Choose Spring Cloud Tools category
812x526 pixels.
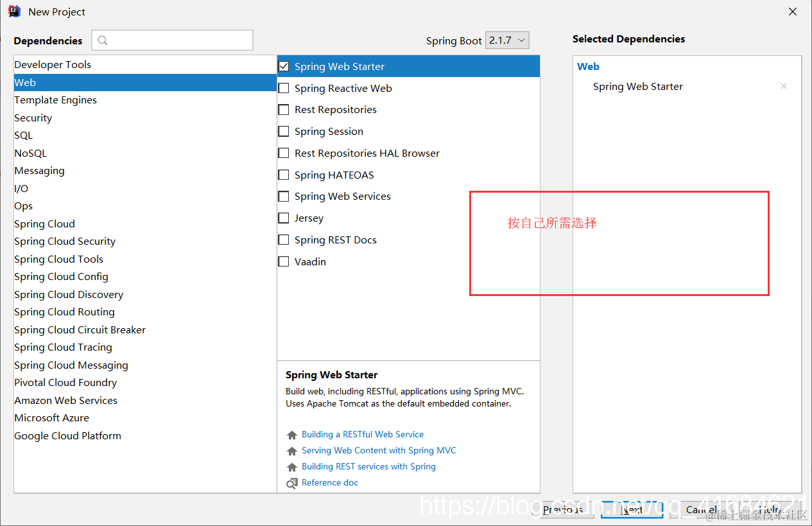[145, 259]
